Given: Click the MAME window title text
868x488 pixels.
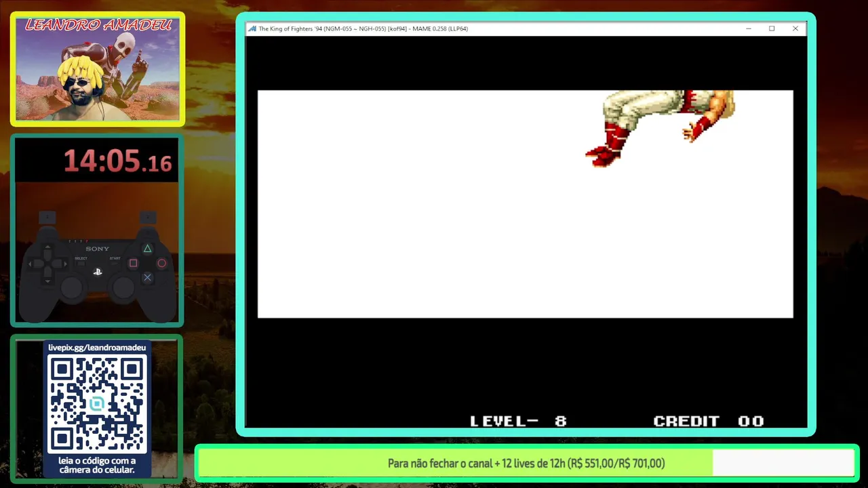Looking at the screenshot, I should 363,28.
